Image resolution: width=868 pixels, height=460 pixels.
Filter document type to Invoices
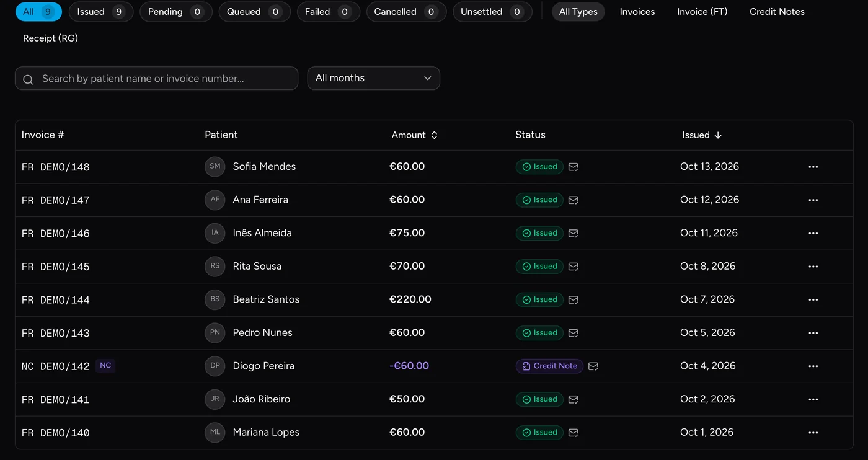[x=637, y=12]
